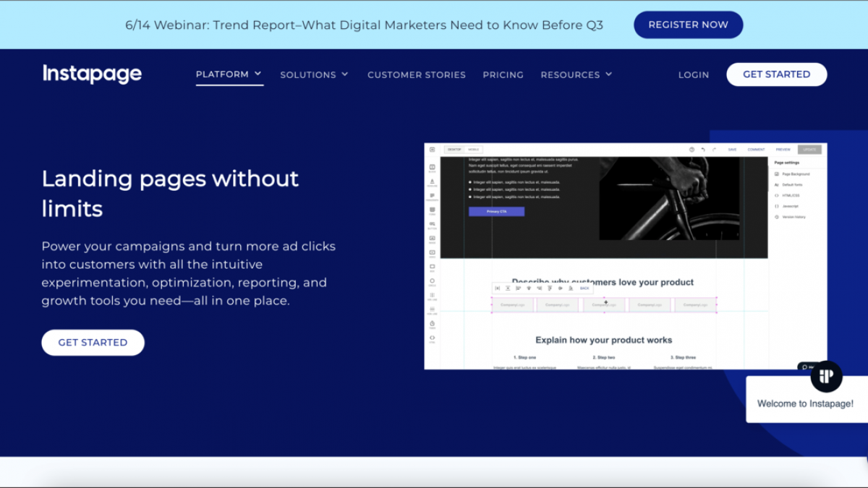
Task: Expand the Solutions dropdown menu
Action: tap(315, 74)
